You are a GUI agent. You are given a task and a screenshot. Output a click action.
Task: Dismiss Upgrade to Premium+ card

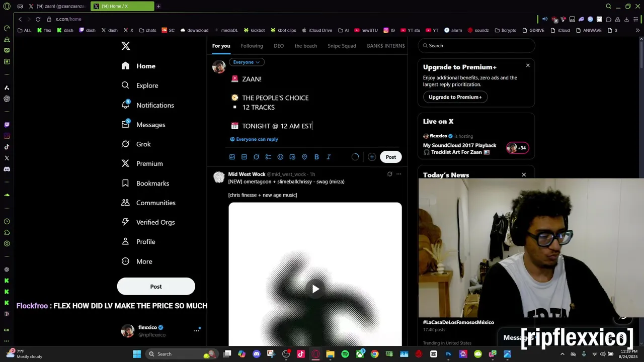(x=528, y=65)
